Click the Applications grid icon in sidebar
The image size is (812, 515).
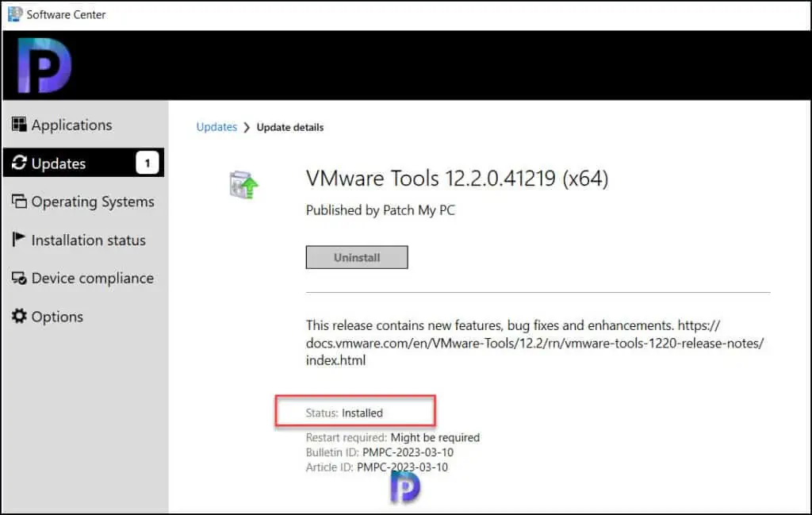(x=19, y=125)
